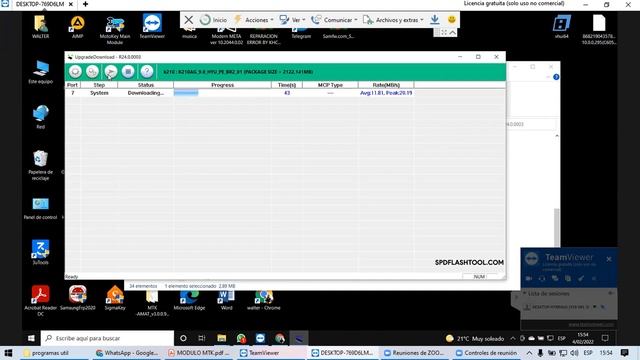Open the notification center in host taskbar
Screen dimensions: 640x360
(624, 353)
